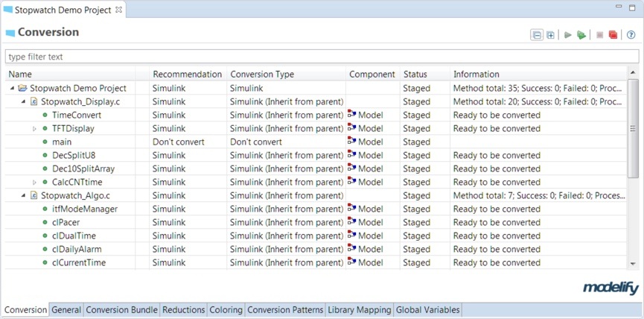Click the Model icon in TFTDisplay row
This screenshot has height=319, width=644.
(351, 128)
